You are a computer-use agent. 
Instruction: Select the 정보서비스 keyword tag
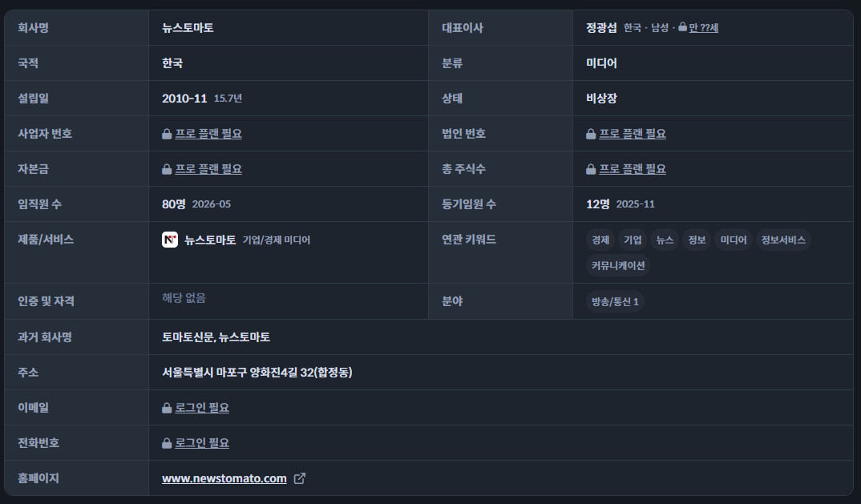pyautogui.click(x=783, y=240)
